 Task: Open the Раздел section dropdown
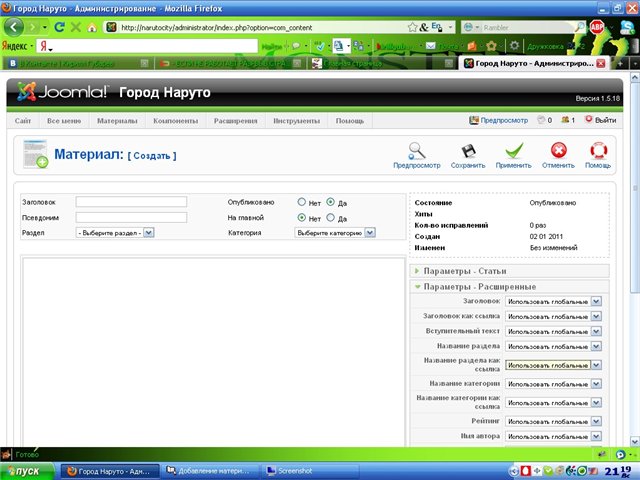115,233
